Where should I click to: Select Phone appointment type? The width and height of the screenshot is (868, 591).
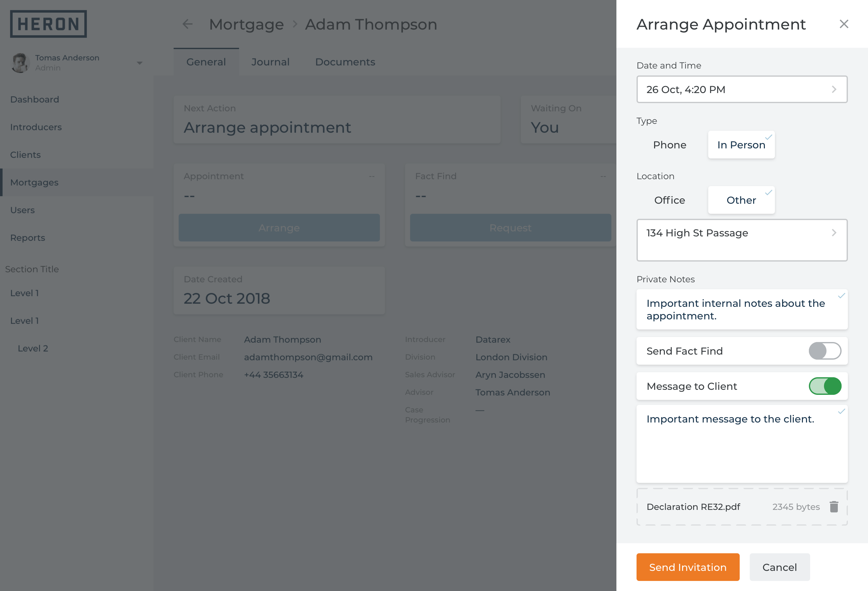click(669, 145)
